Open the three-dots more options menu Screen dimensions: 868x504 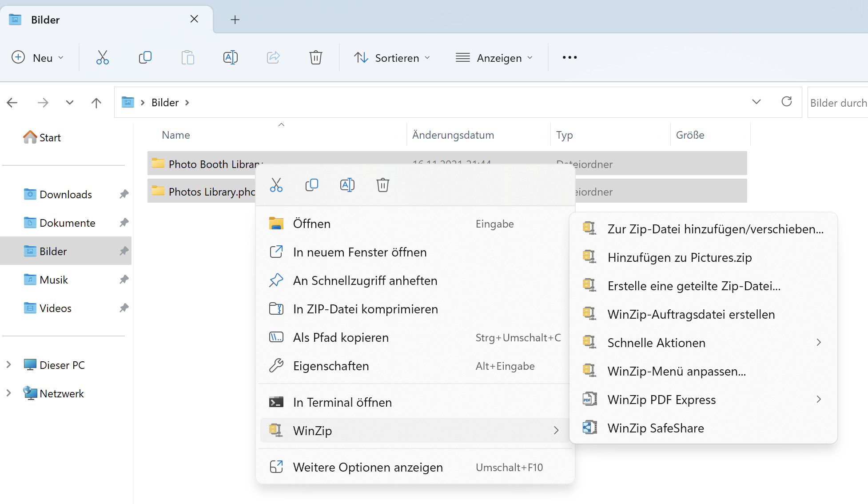pos(569,57)
